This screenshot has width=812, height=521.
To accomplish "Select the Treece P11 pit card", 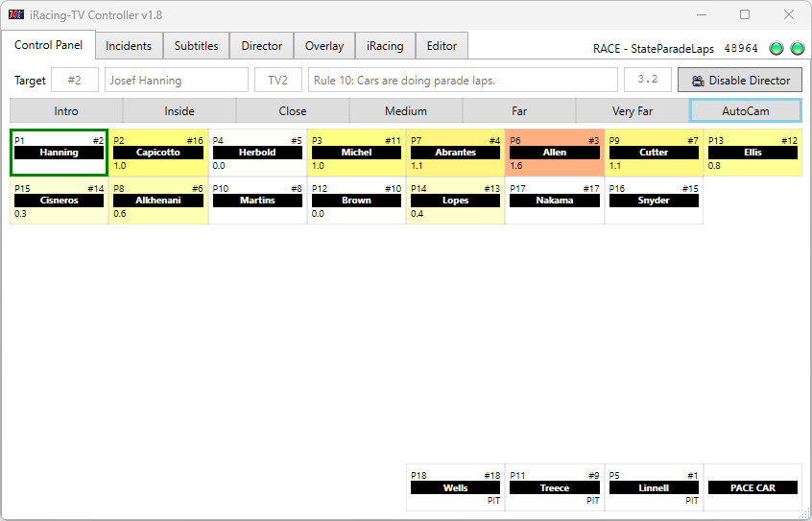I will coord(555,487).
